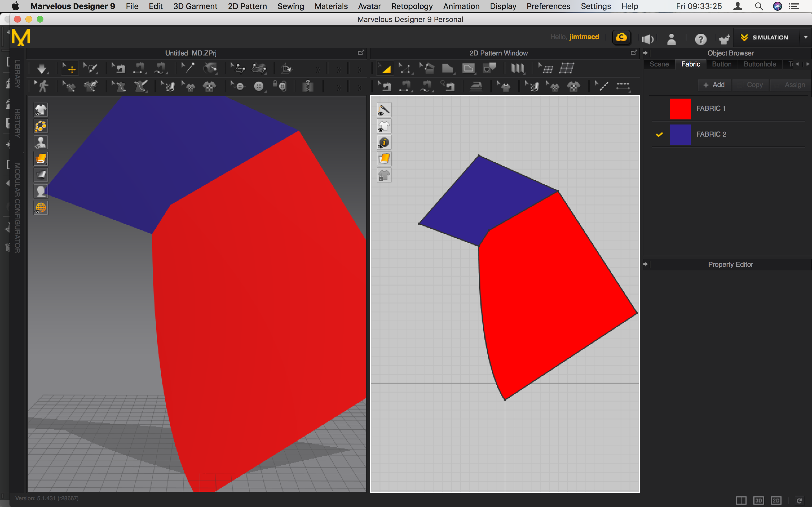The image size is (812, 507).
Task: Select the Transform Pattern tool
Action: 385,68
